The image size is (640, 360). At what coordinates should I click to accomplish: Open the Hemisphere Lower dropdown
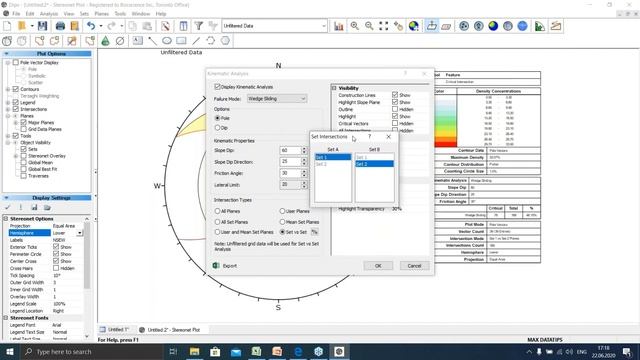coord(80,233)
